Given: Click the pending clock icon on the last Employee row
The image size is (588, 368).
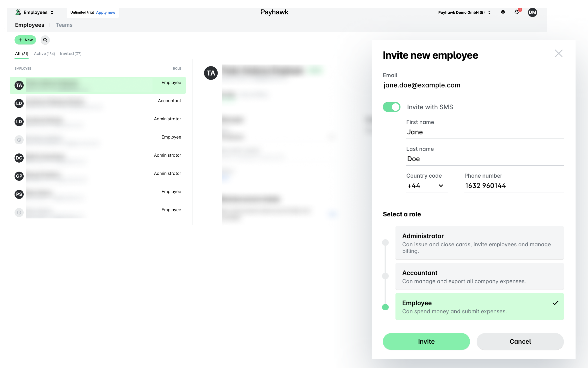Looking at the screenshot, I should pos(19,212).
